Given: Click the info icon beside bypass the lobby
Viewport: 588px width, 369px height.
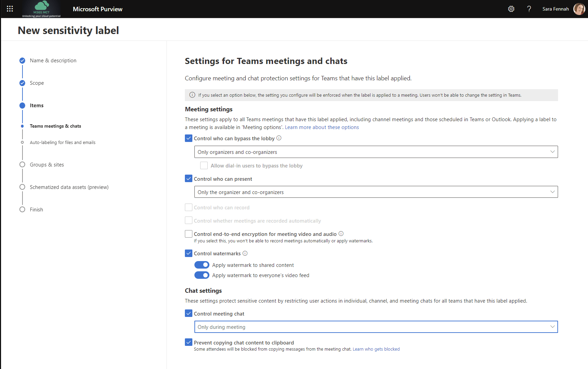Looking at the screenshot, I should tap(279, 138).
